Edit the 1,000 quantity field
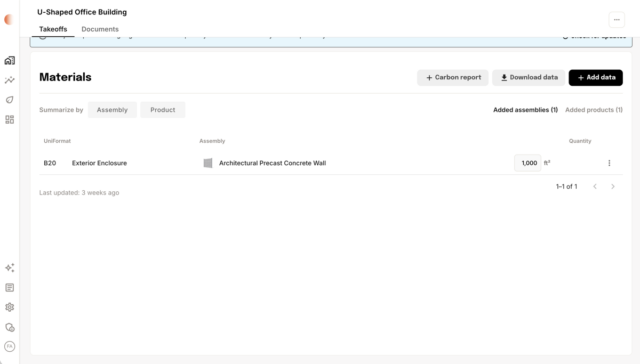The height and width of the screenshot is (364, 640). coord(527,163)
